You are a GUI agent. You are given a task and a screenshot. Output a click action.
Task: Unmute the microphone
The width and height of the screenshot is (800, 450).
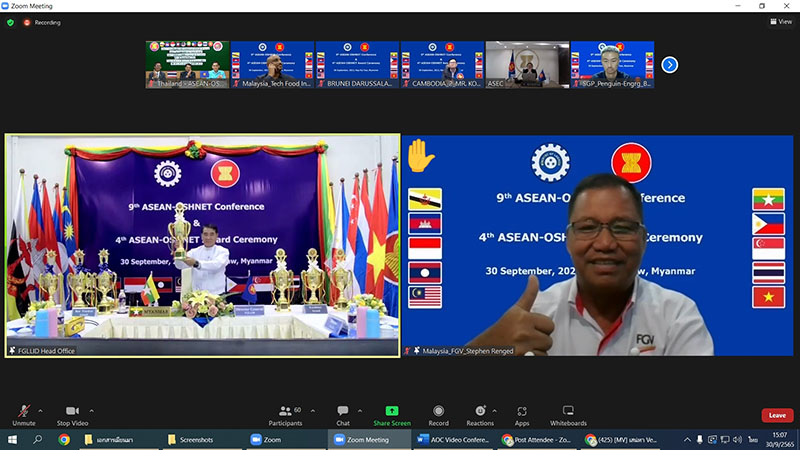click(x=24, y=414)
